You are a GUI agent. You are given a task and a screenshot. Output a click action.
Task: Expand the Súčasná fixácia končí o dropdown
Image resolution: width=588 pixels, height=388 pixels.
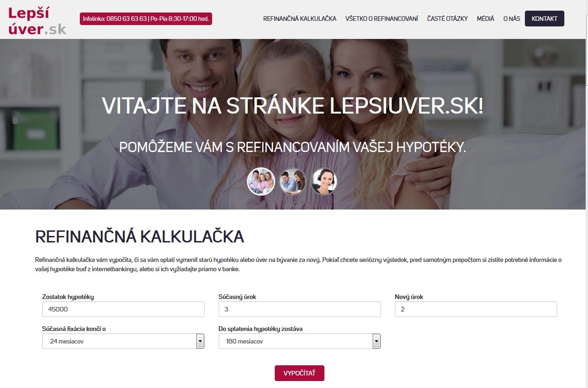123,341
